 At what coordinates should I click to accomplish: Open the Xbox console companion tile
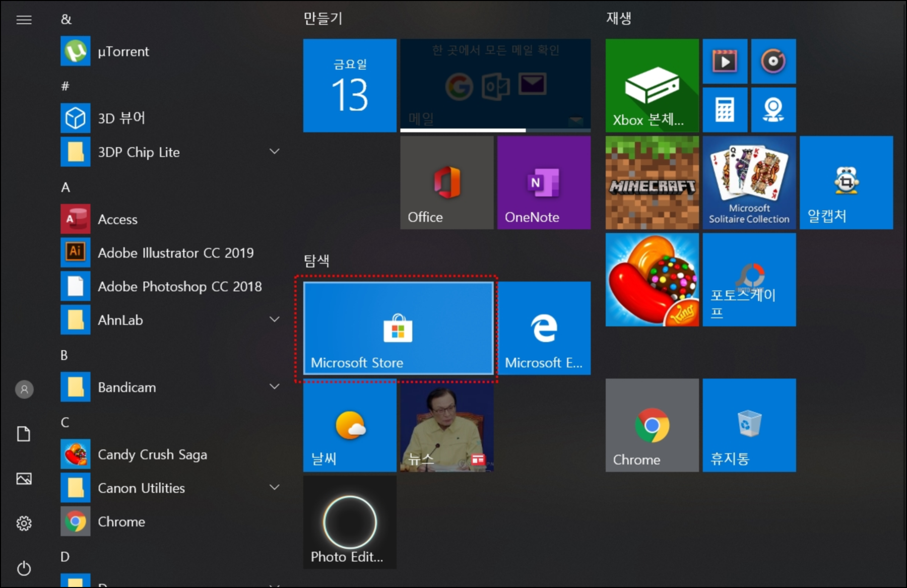click(652, 86)
